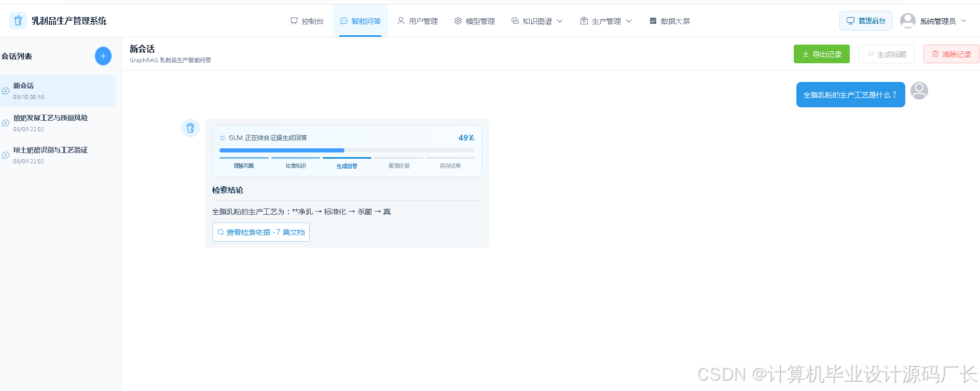
Task: Click the magnifier icon in 查看检索依据
Action: [220, 232]
